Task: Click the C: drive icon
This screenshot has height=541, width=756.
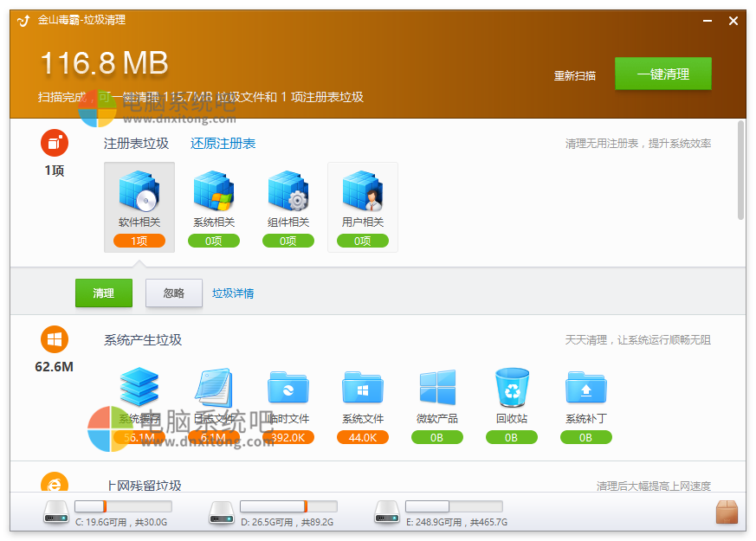Action: point(56,512)
